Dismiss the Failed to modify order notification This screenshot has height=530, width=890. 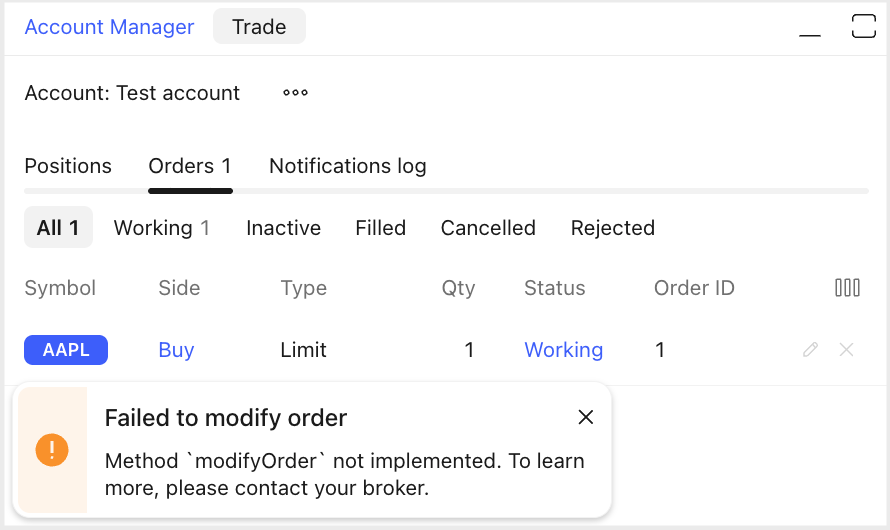(586, 417)
